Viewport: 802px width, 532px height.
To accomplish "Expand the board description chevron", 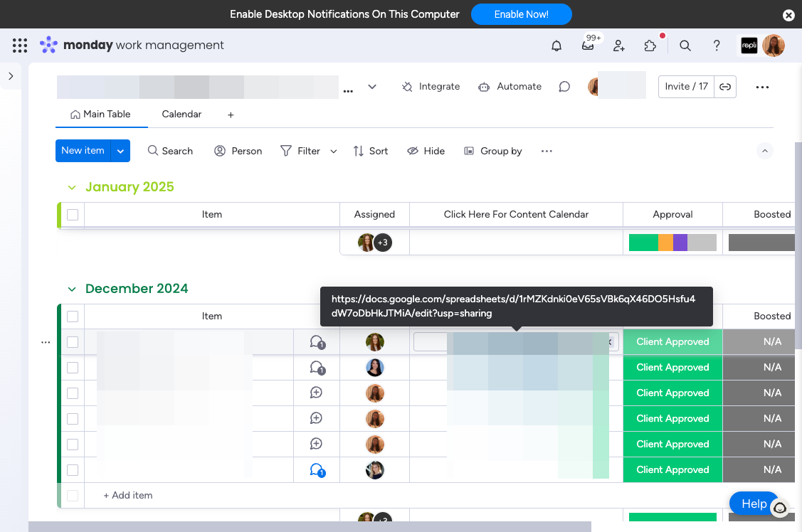I will pos(372,87).
